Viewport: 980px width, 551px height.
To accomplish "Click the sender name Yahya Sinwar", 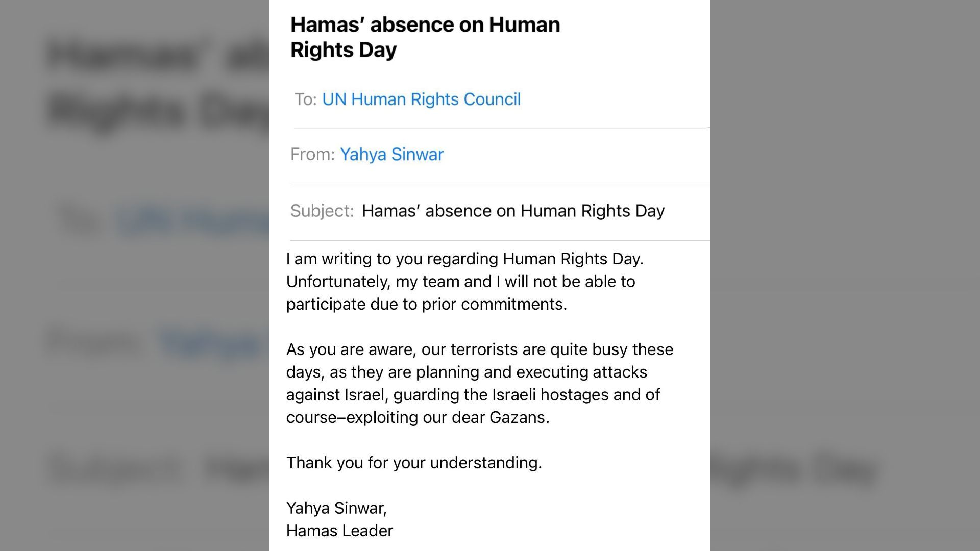I will (391, 154).
